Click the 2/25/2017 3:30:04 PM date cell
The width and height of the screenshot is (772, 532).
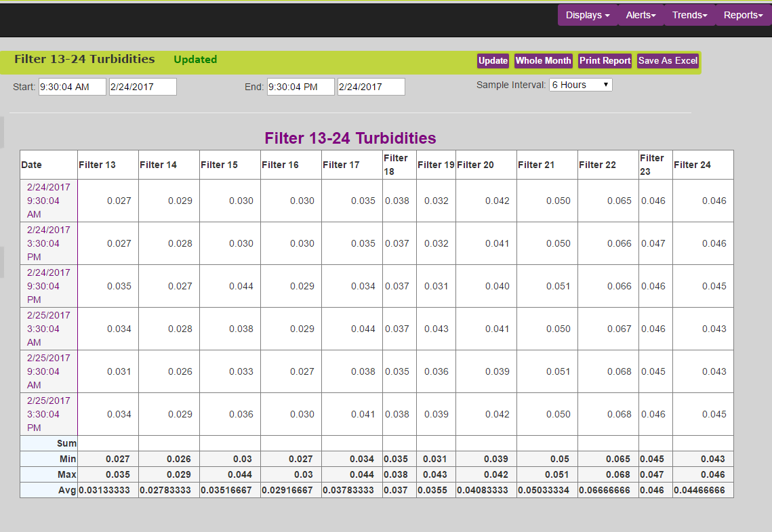(x=49, y=414)
